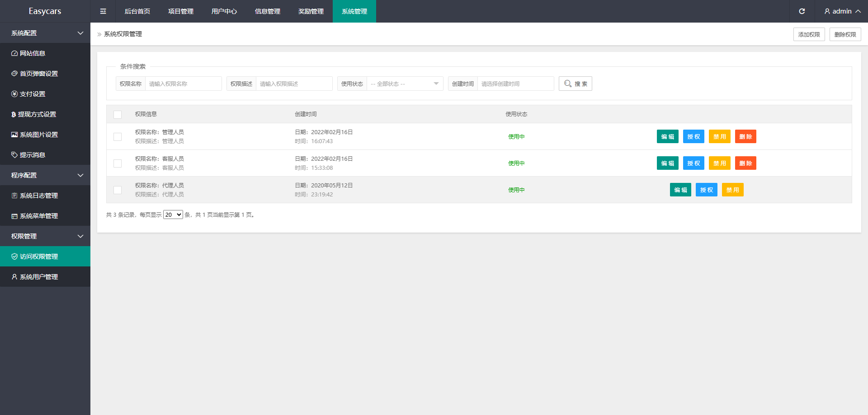Open the per-page records count dropdown
Screen dimensions: 868x415
[x=173, y=215]
